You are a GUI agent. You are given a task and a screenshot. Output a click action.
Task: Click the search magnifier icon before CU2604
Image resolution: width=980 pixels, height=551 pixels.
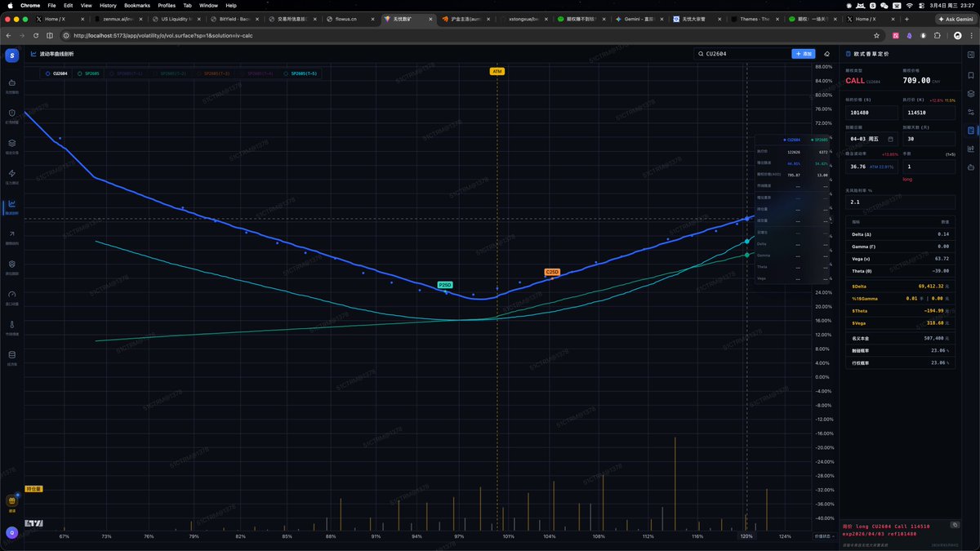[x=701, y=54]
